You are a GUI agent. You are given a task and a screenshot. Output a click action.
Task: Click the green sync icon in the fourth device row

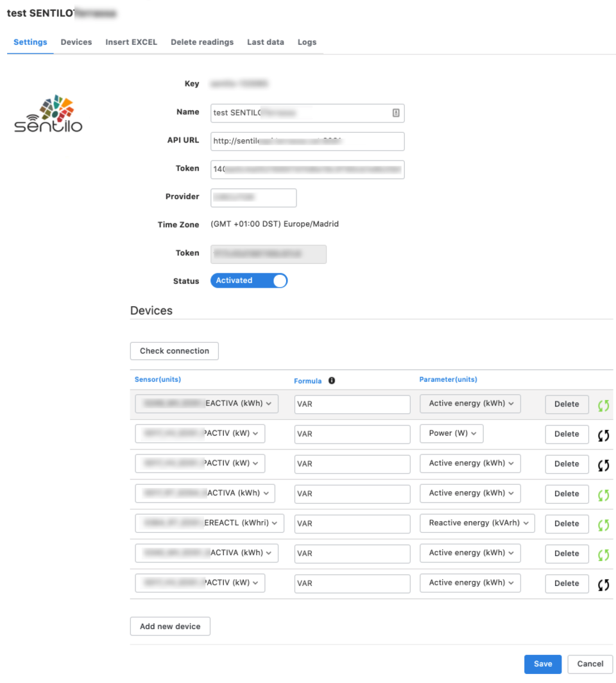click(x=603, y=495)
